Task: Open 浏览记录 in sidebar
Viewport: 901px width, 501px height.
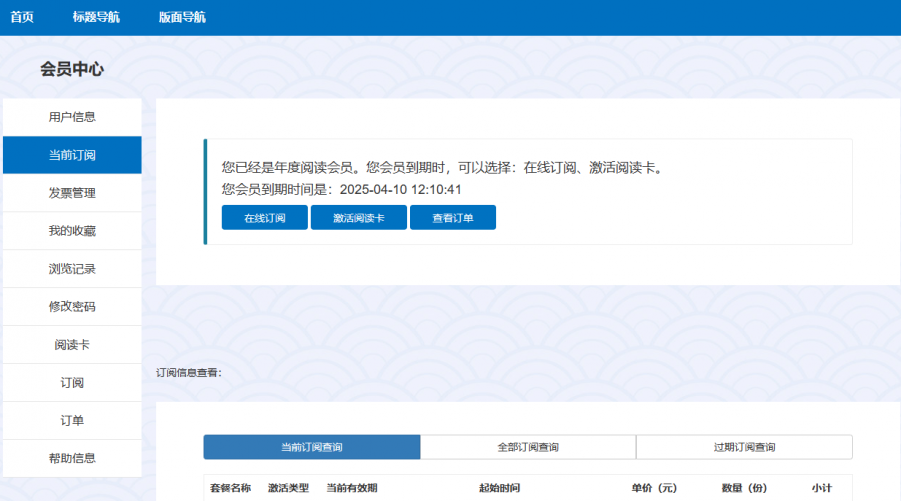Action: tap(72, 269)
